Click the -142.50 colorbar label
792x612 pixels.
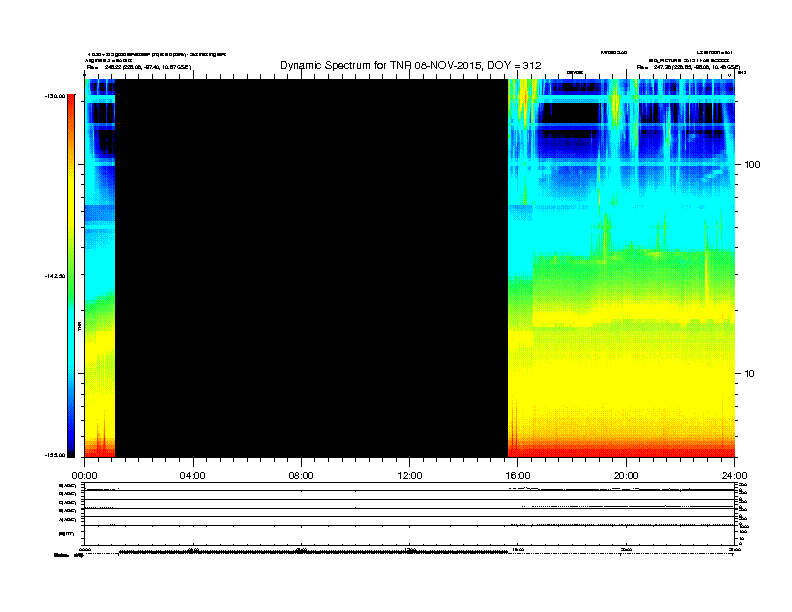pyautogui.click(x=55, y=276)
